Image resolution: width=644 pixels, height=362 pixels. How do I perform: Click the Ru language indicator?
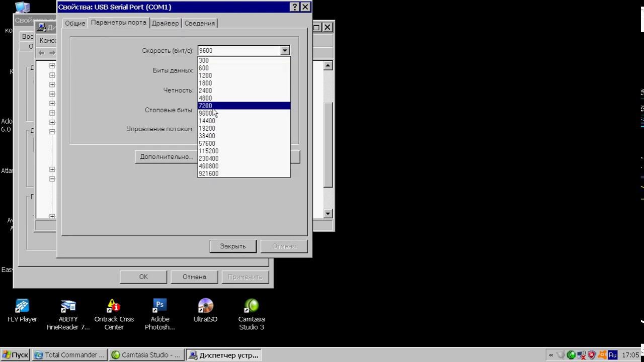pos(612,355)
